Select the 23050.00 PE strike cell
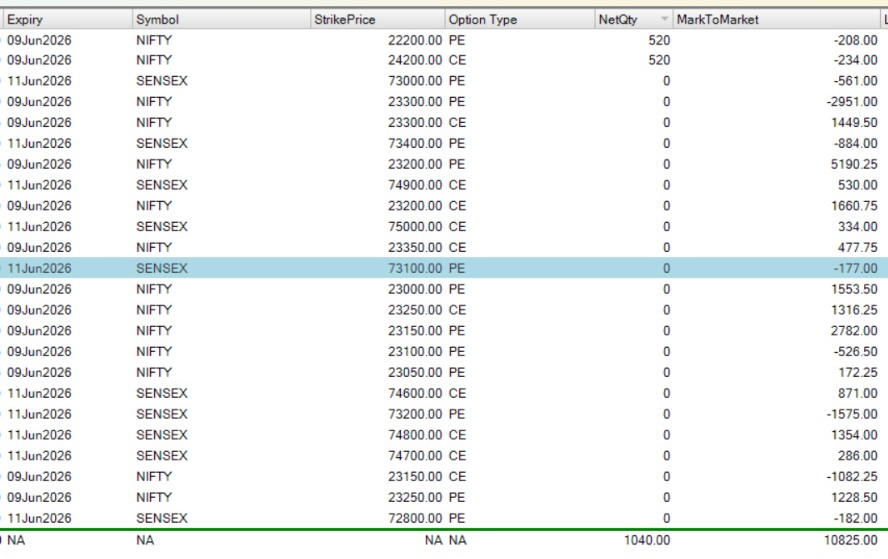 coord(415,373)
